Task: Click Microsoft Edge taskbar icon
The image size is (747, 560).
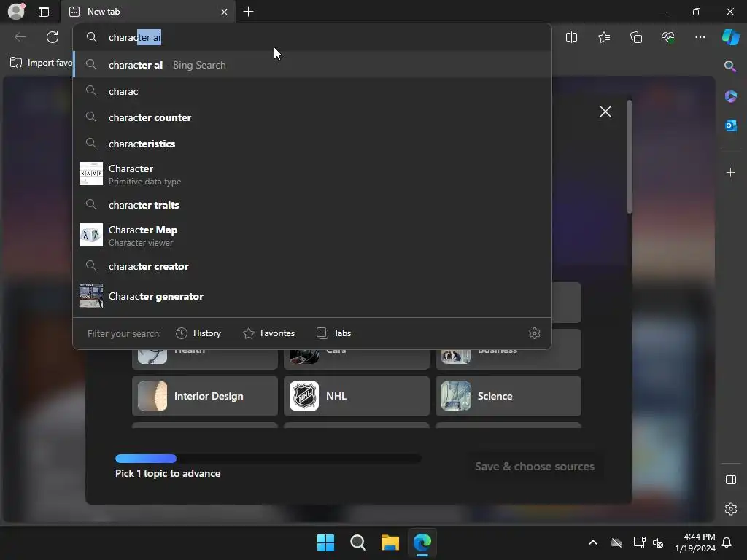Action: pyautogui.click(x=422, y=542)
